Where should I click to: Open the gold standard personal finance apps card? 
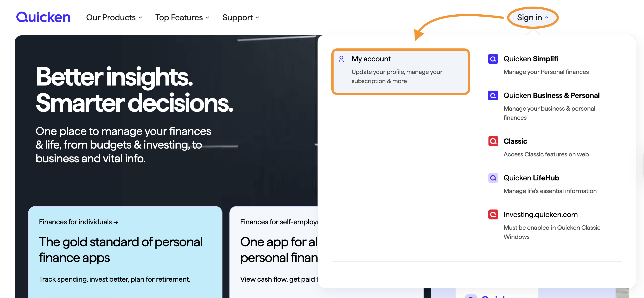pos(125,252)
